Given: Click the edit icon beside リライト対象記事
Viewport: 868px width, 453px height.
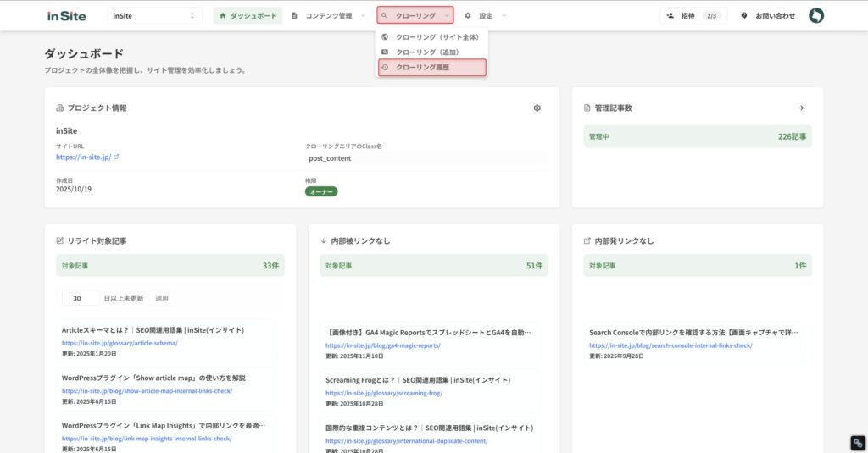Looking at the screenshot, I should 60,240.
